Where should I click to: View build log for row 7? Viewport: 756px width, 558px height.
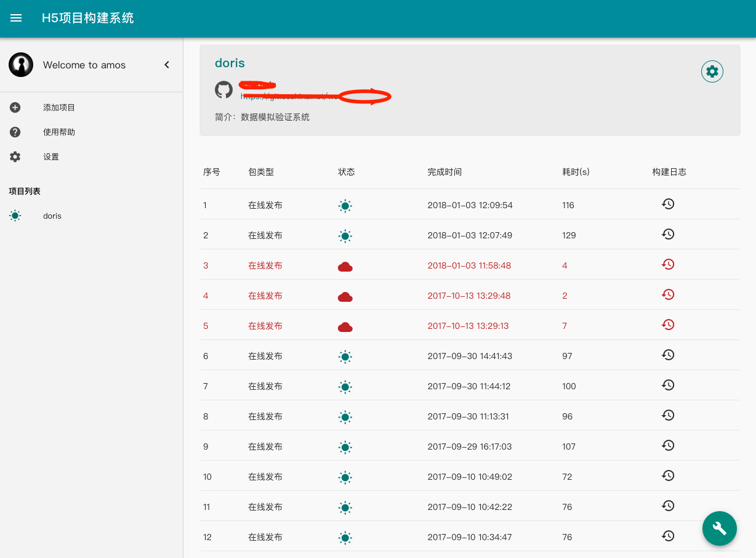(x=668, y=385)
